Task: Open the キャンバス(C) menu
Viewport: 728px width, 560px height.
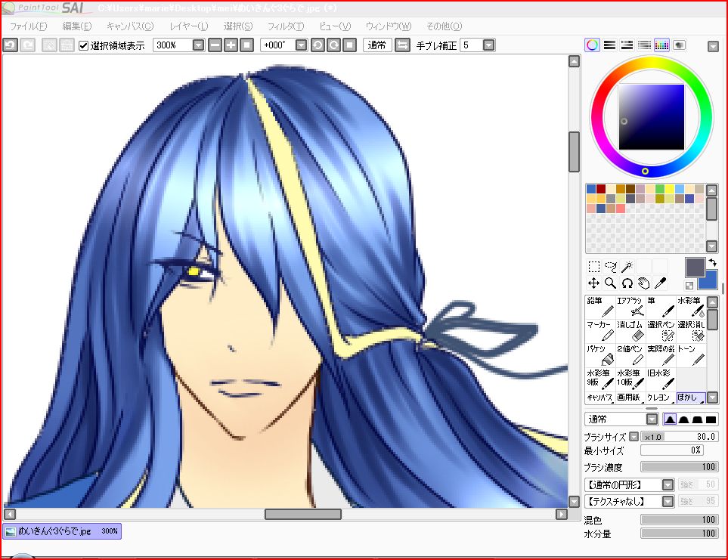Action: (130, 26)
